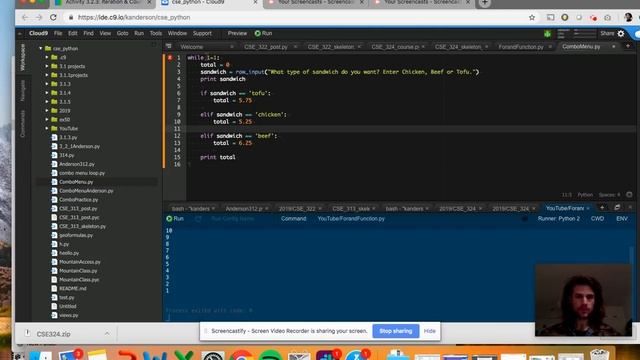Toggle the debugger option in the runner bar
The height and width of the screenshot is (360, 640).
point(524,219)
